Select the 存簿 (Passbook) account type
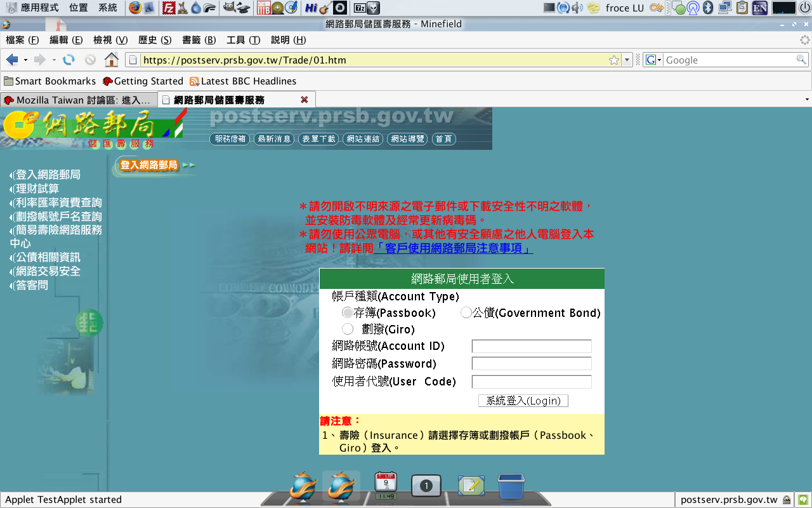Image resolution: width=812 pixels, height=508 pixels. [x=348, y=312]
